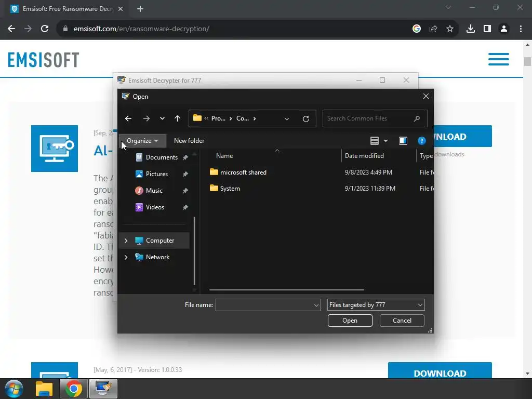Expand the address bar path history dropdown

click(x=286, y=119)
